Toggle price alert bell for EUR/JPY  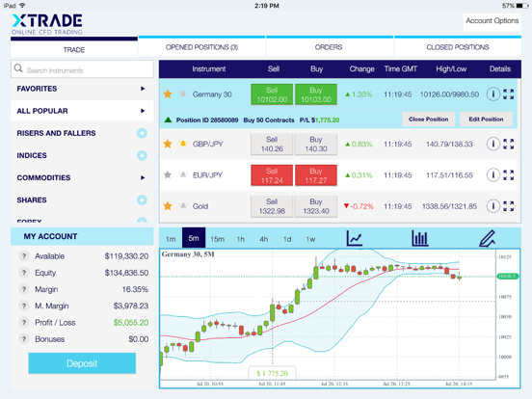click(x=183, y=174)
